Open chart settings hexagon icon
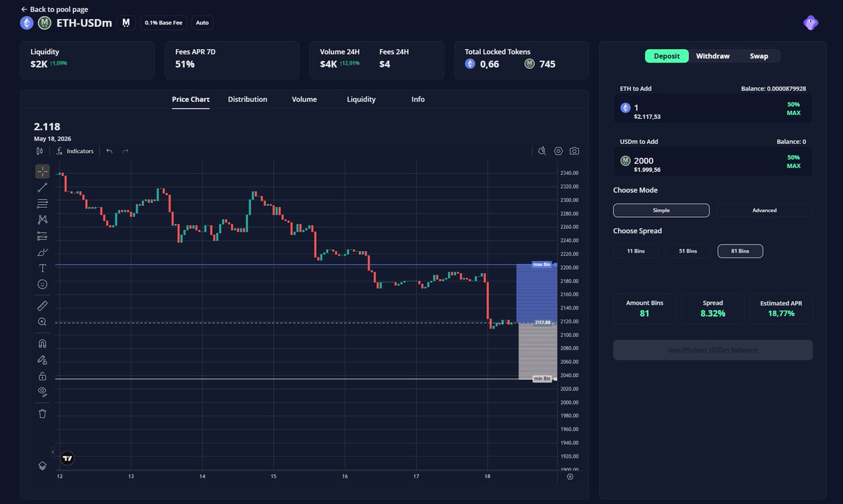 (558, 151)
